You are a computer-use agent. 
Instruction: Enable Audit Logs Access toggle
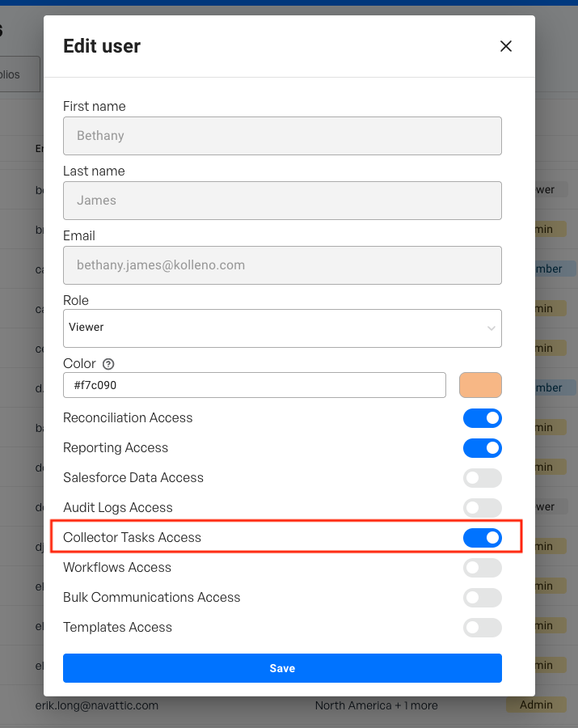[x=483, y=508]
